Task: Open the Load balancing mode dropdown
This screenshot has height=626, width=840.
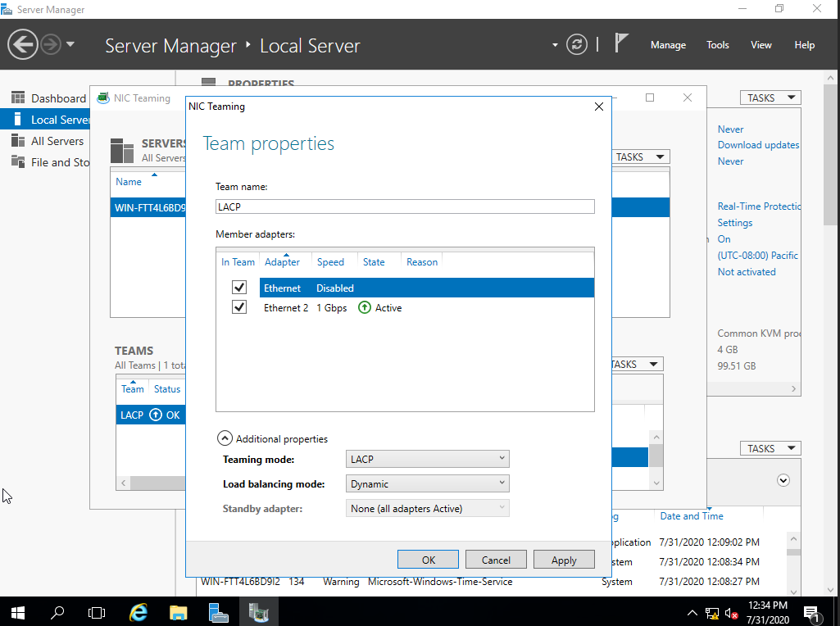Action: click(x=502, y=483)
